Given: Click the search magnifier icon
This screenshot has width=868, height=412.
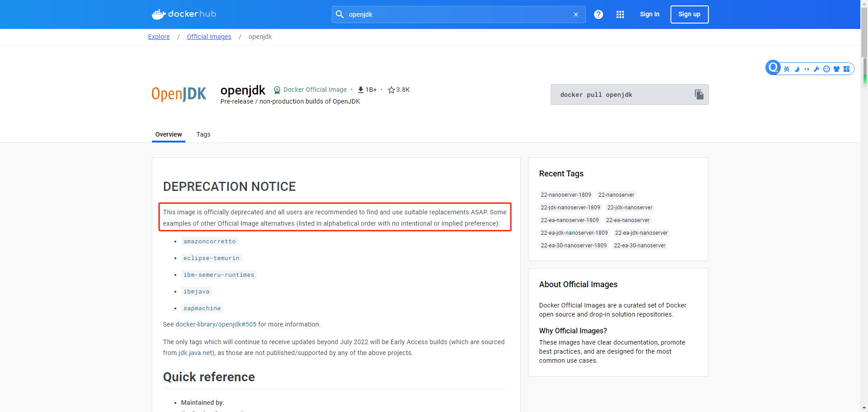Looking at the screenshot, I should click(x=340, y=14).
